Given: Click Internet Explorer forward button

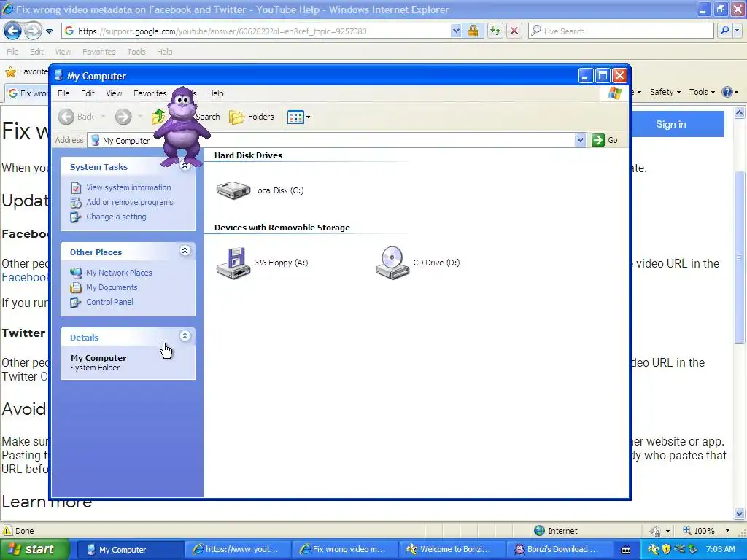Looking at the screenshot, I should (x=33, y=31).
